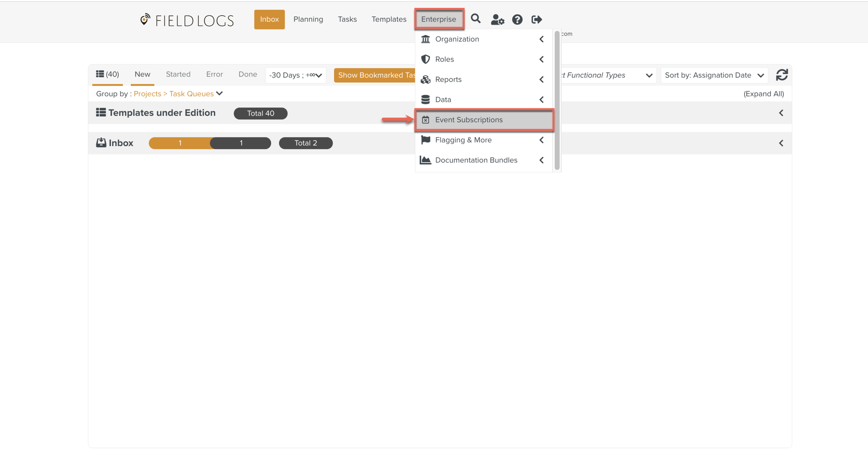Image resolution: width=868 pixels, height=467 pixels.
Task: Click the refresh tasks icon
Action: click(782, 75)
